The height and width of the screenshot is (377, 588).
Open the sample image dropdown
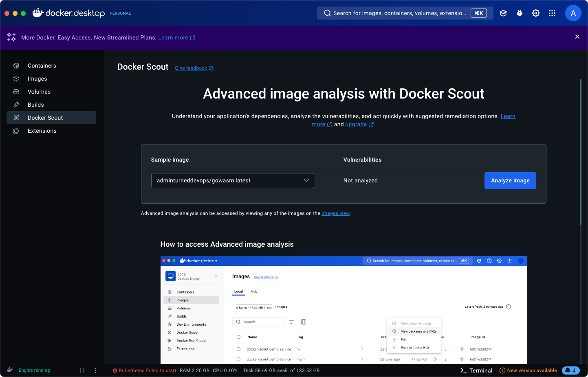click(x=233, y=180)
